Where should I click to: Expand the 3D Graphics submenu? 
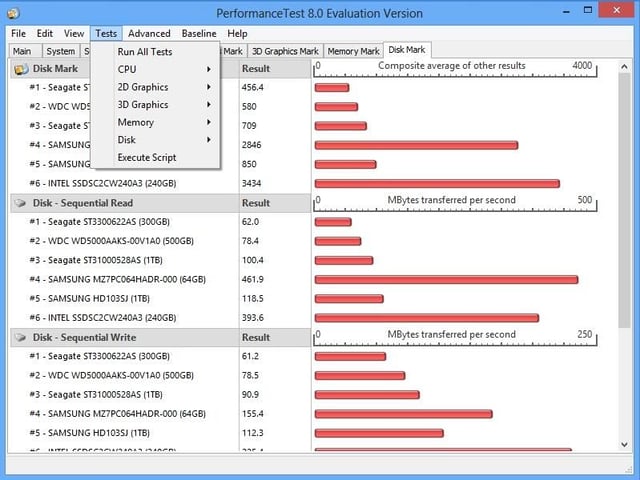click(156, 104)
